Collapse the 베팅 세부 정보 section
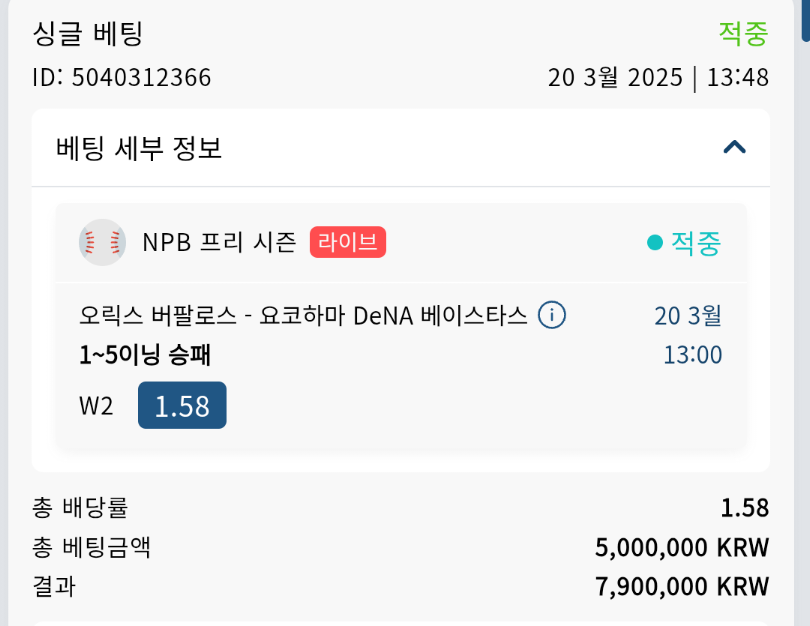 point(735,148)
